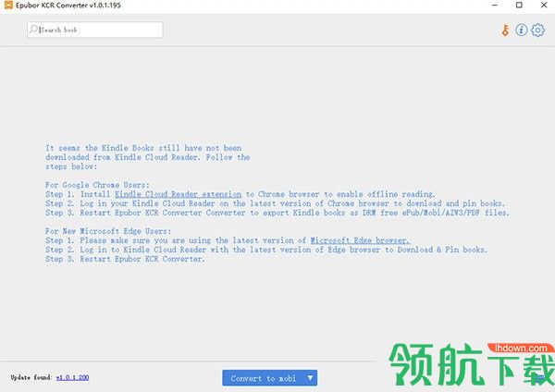Image resolution: width=555 pixels, height=392 pixels.
Task: Open update version v1.0.1.200 link
Action: click(x=72, y=377)
